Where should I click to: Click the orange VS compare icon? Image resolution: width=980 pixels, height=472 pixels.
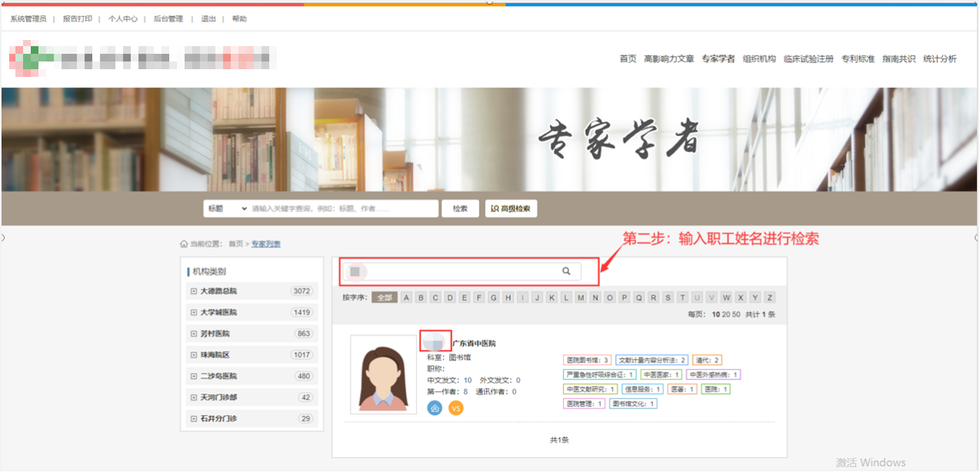coord(456,408)
